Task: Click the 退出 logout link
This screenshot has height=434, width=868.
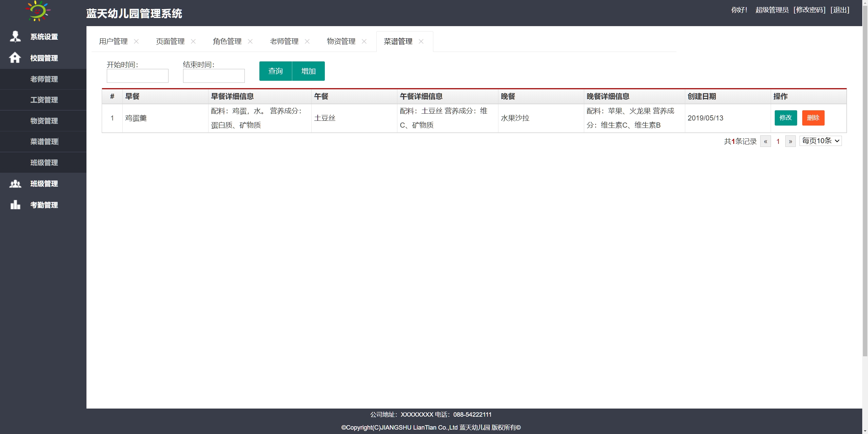Action: coord(840,10)
